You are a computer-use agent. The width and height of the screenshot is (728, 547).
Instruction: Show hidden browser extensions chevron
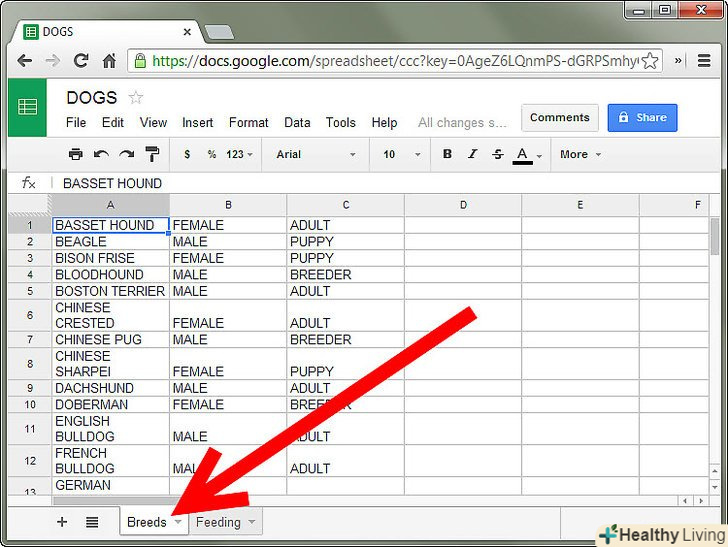(678, 60)
